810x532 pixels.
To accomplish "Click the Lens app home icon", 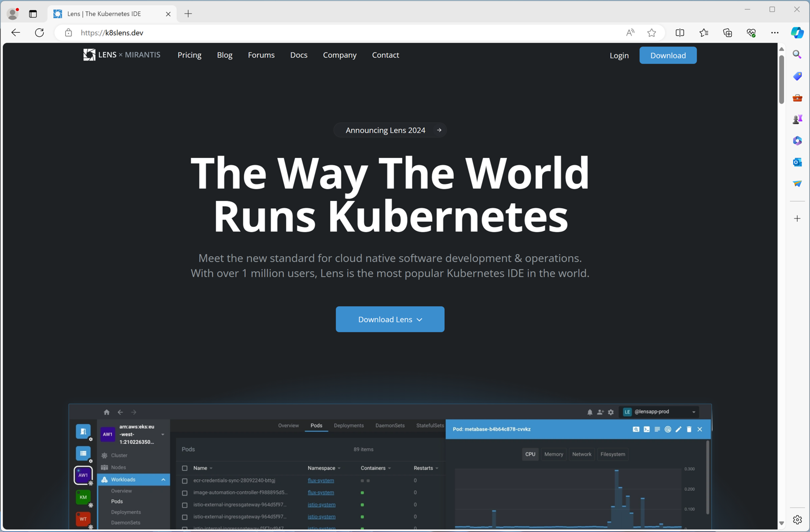I will pyautogui.click(x=106, y=412).
